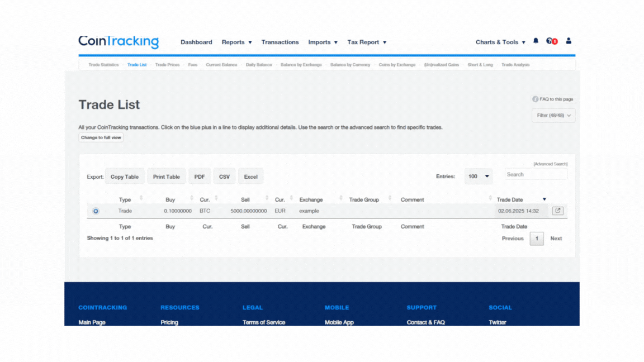Open Current Balance tab
Image resolution: width=644 pixels, height=362 pixels.
[221, 65]
